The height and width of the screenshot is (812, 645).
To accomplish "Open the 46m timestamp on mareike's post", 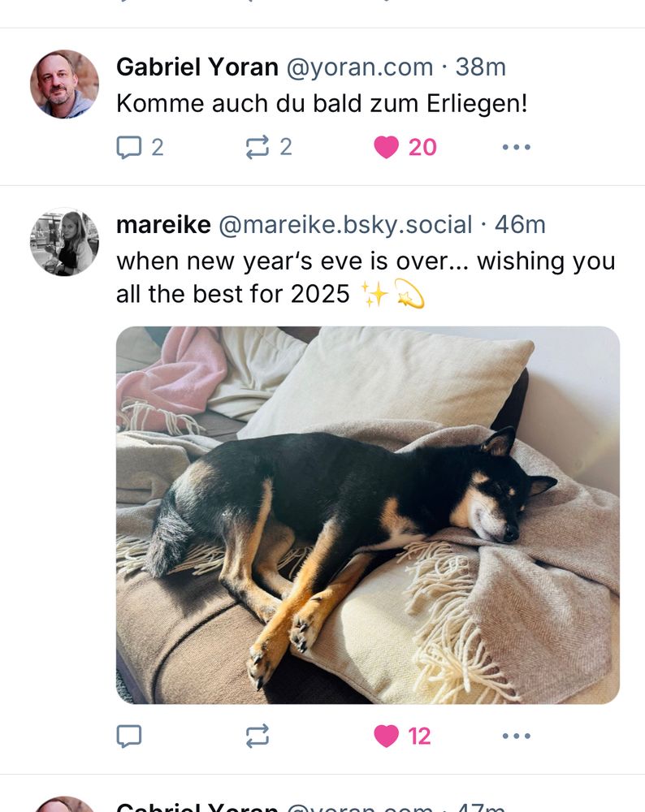I will [x=520, y=225].
